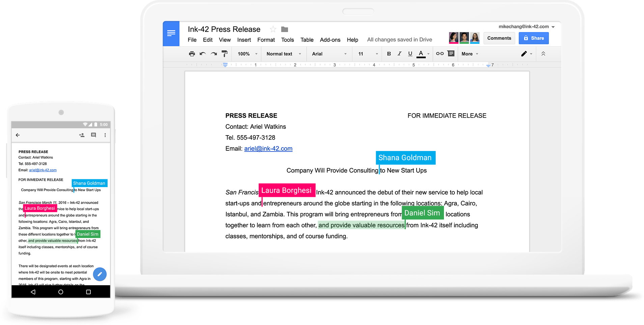This screenshot has width=644, height=325.
Task: Open the font family dropdown
Action: click(x=329, y=54)
